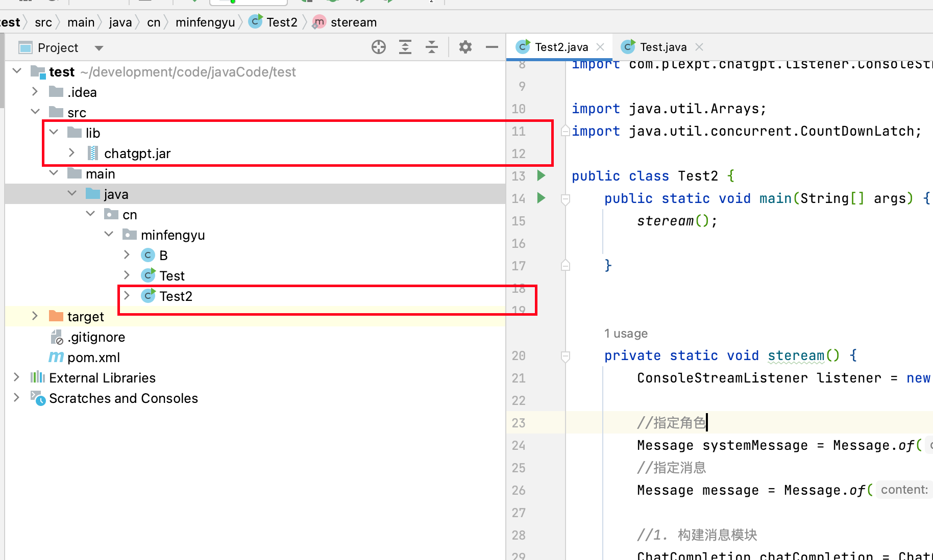
Task: Open pom.xml in the project tree
Action: pyautogui.click(x=93, y=358)
